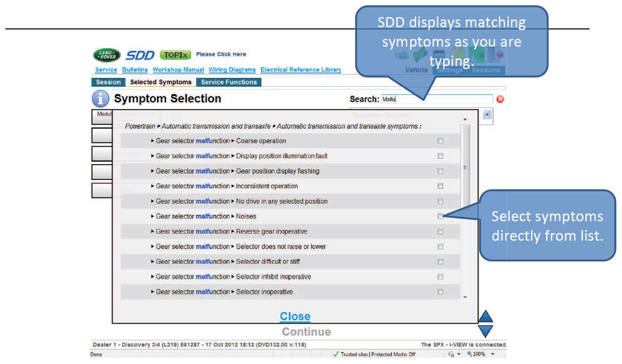Check the Coarse operation symptom checkbox
The width and height of the screenshot is (622, 364).
click(x=440, y=141)
